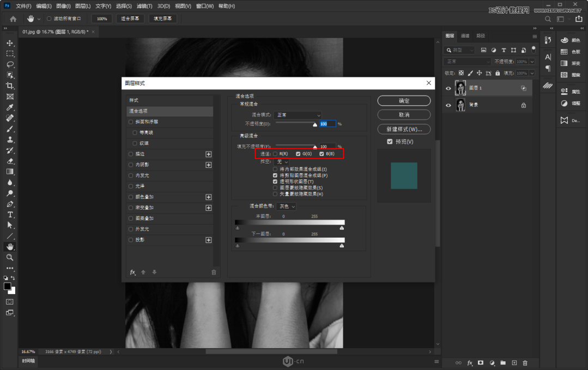Select the Crop tool
The height and width of the screenshot is (370, 588).
coord(10,86)
